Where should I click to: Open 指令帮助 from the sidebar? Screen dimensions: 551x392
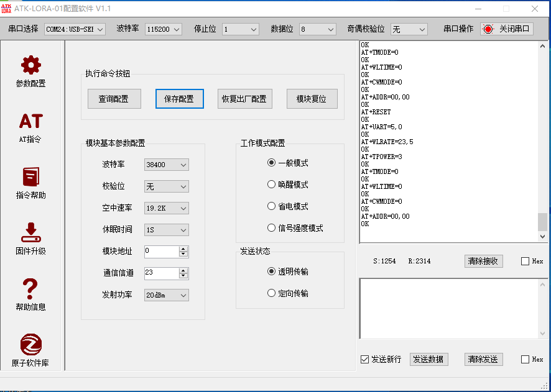pyautogui.click(x=30, y=176)
